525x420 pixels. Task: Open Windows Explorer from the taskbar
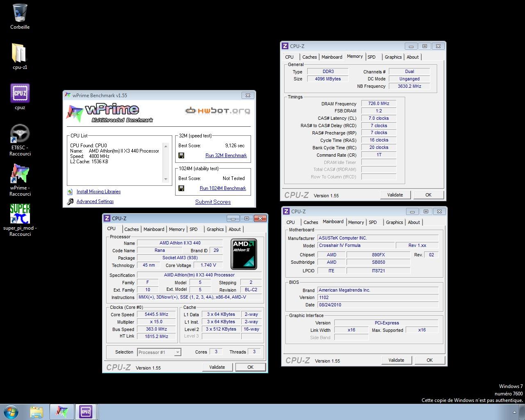[x=37, y=412]
